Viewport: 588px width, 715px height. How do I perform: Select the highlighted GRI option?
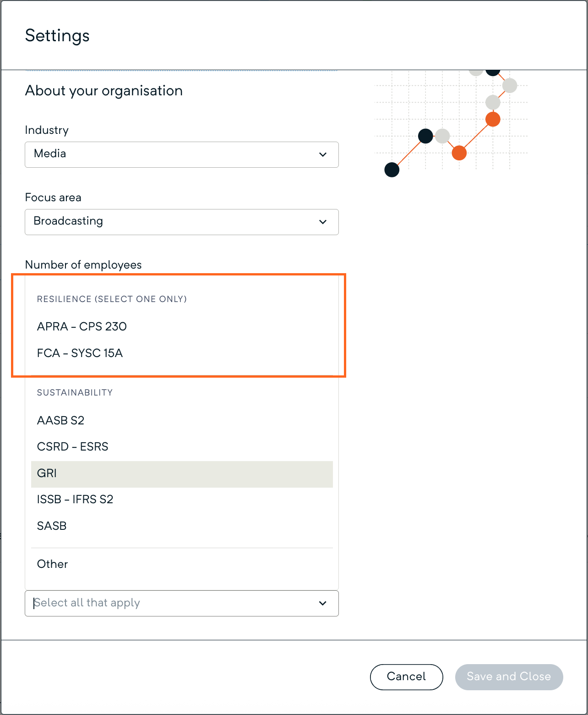tap(181, 473)
